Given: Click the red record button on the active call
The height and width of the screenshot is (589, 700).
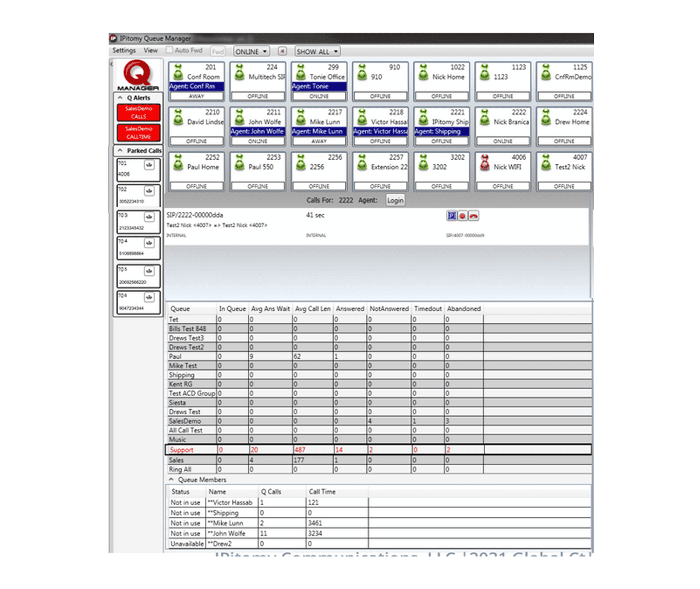Looking at the screenshot, I should (x=462, y=216).
